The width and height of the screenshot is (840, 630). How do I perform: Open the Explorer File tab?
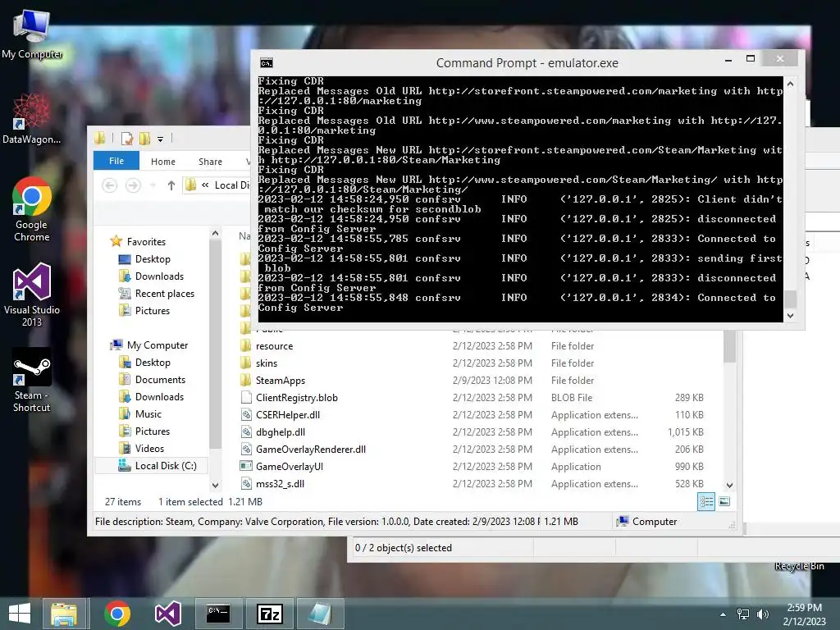point(116,161)
